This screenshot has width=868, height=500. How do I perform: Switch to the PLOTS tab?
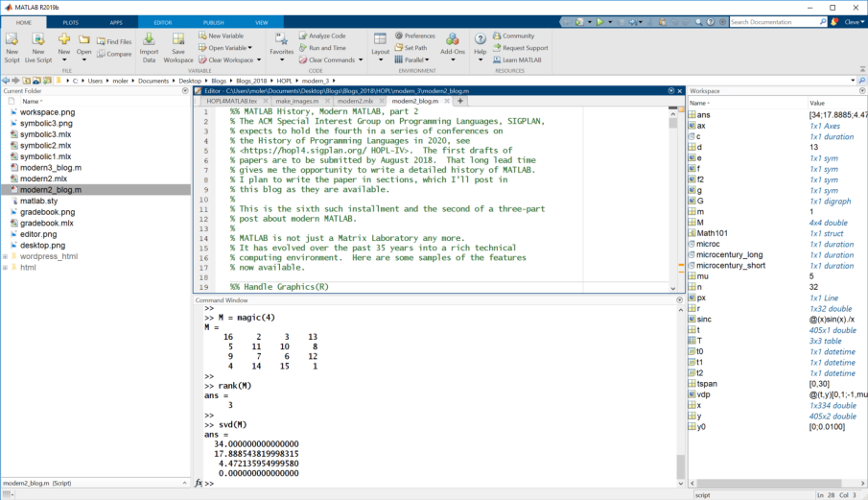pos(70,23)
